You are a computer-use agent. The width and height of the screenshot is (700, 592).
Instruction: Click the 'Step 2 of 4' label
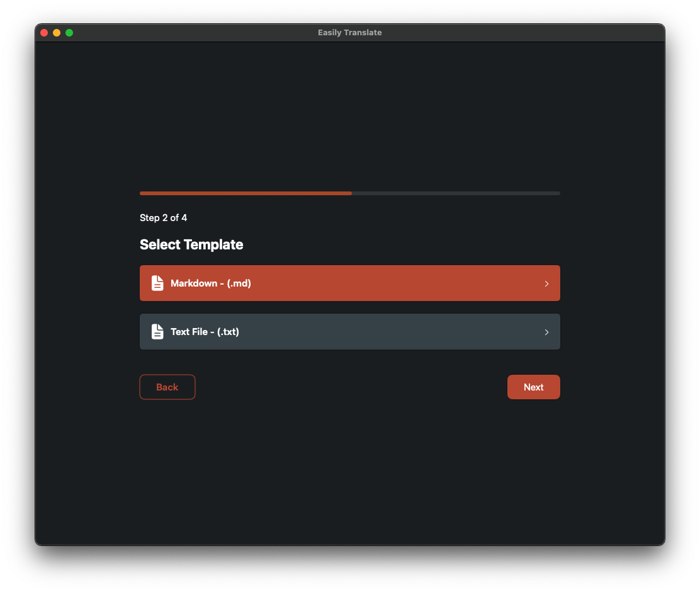pyautogui.click(x=164, y=217)
